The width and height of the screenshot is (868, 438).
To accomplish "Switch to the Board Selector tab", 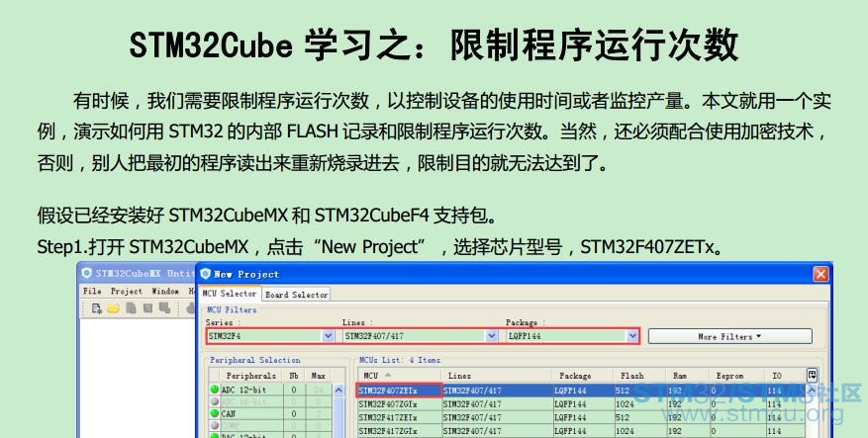I will coord(297,295).
